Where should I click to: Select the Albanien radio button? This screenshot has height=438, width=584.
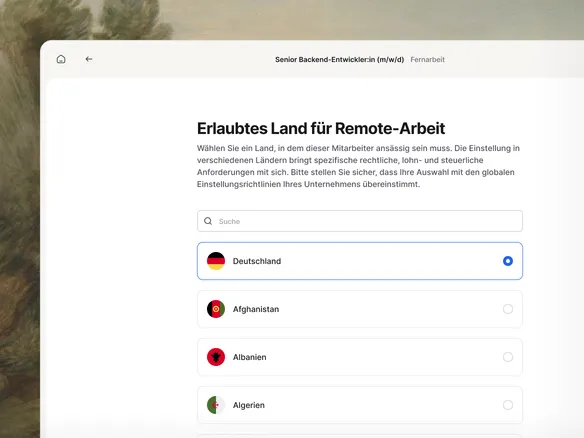coord(508,357)
